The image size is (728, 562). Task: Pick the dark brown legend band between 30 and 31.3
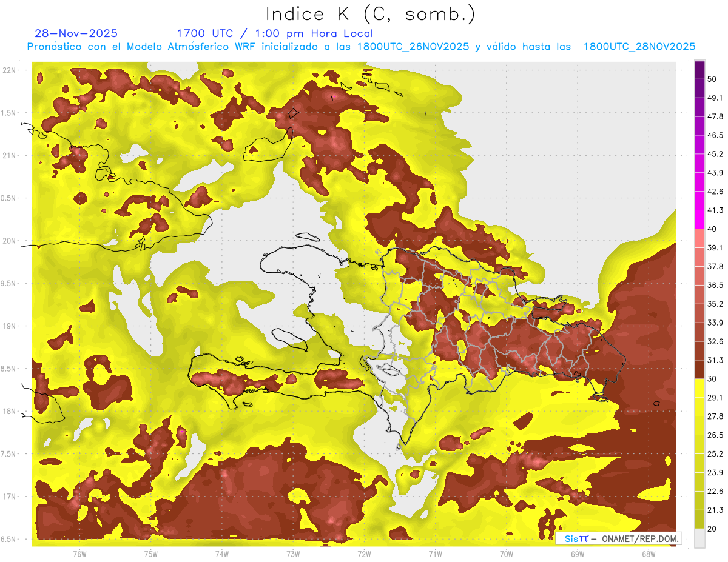point(699,369)
